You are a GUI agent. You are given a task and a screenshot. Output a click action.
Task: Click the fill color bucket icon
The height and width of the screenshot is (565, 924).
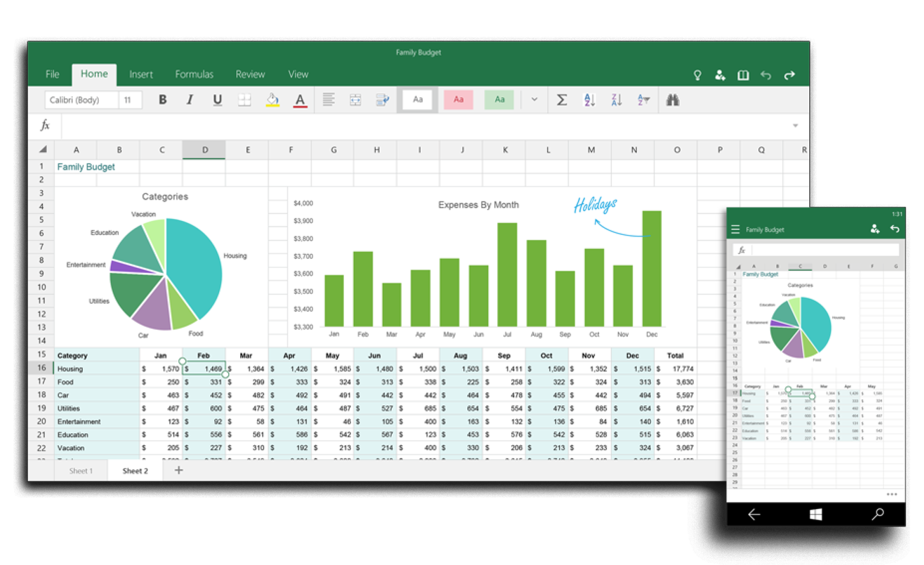[x=272, y=100]
